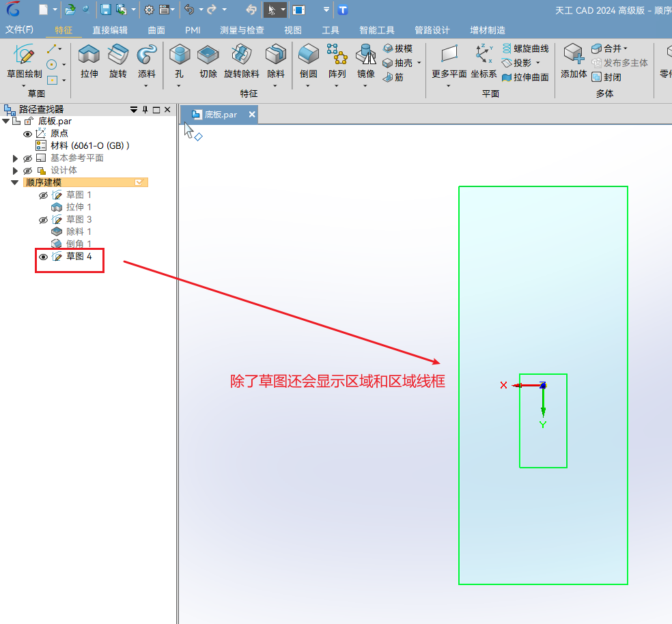
Task: Click the 添加体 add body tool
Action: (574, 61)
